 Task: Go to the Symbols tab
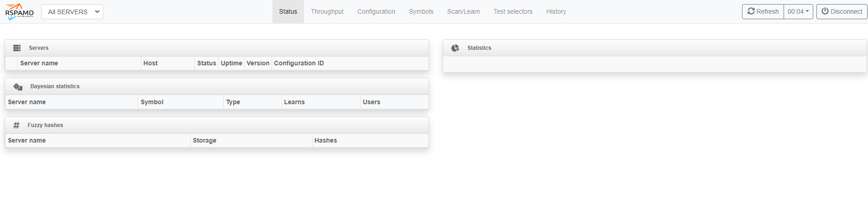click(421, 11)
